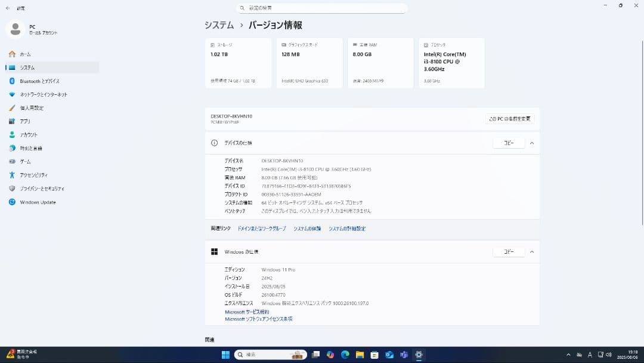Collapse the デバイスの仕様 section chevron
The image size is (644, 363).
(531, 143)
